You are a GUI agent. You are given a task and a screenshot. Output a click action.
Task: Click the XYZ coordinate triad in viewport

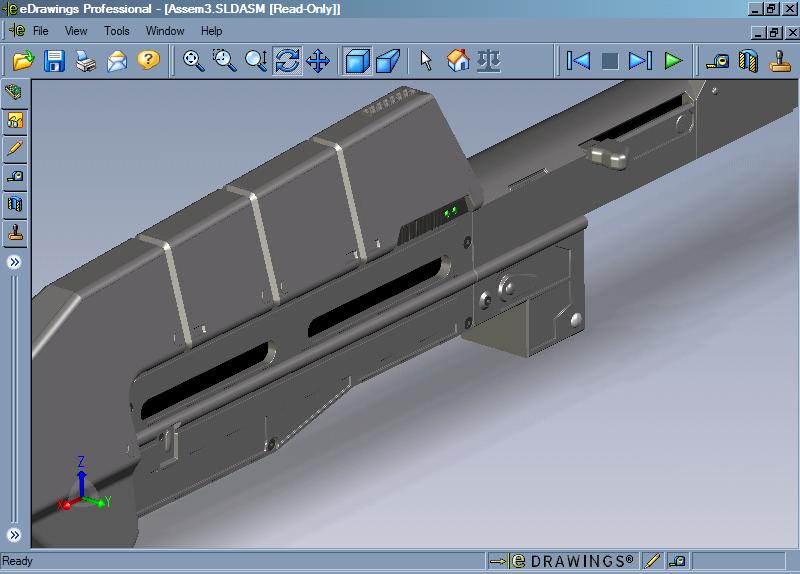tap(80, 490)
